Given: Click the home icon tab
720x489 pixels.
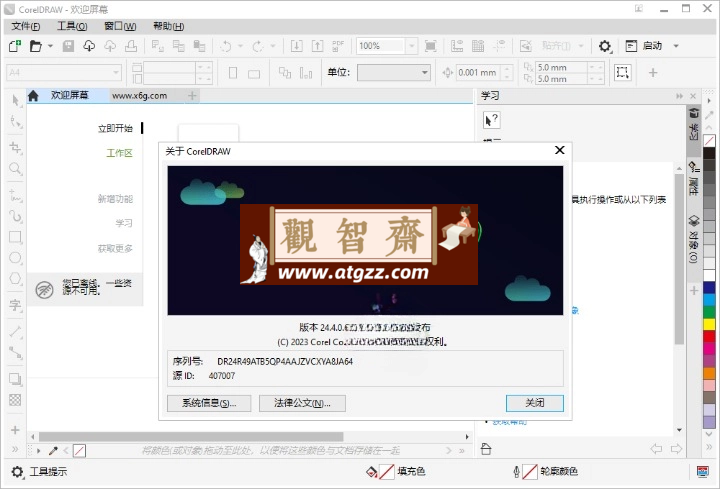Looking at the screenshot, I should (33, 96).
